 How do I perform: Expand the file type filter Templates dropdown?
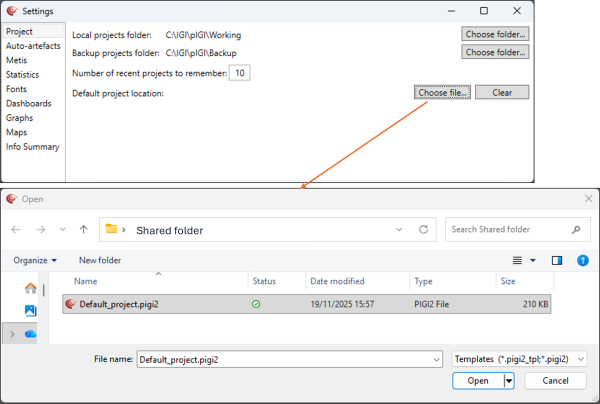pyautogui.click(x=581, y=358)
